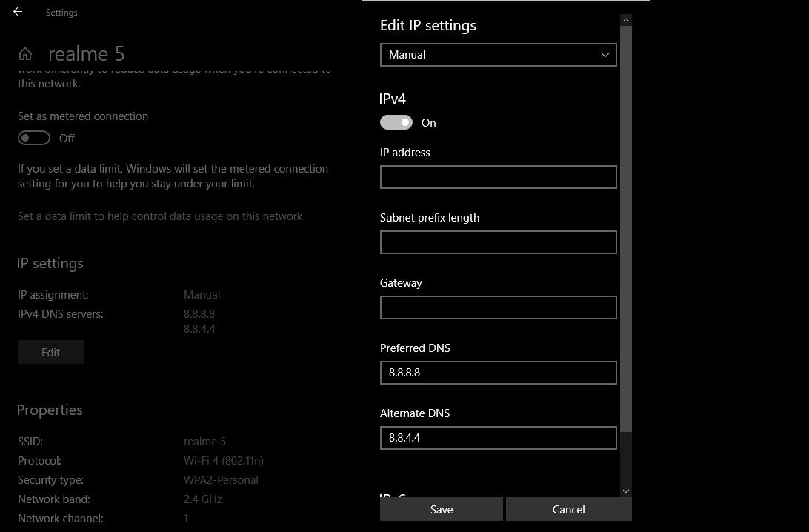Viewport: 809px width, 532px height.
Task: Click the Cancel button
Action: (x=568, y=509)
